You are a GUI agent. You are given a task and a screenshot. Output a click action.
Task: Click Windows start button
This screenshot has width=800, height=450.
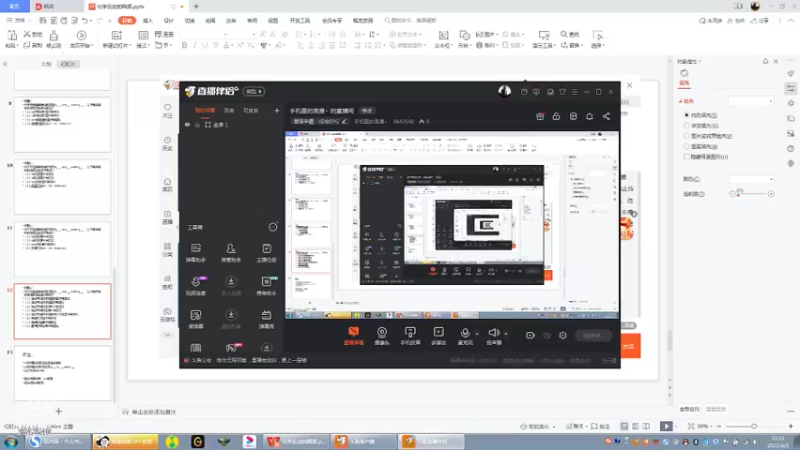11,441
